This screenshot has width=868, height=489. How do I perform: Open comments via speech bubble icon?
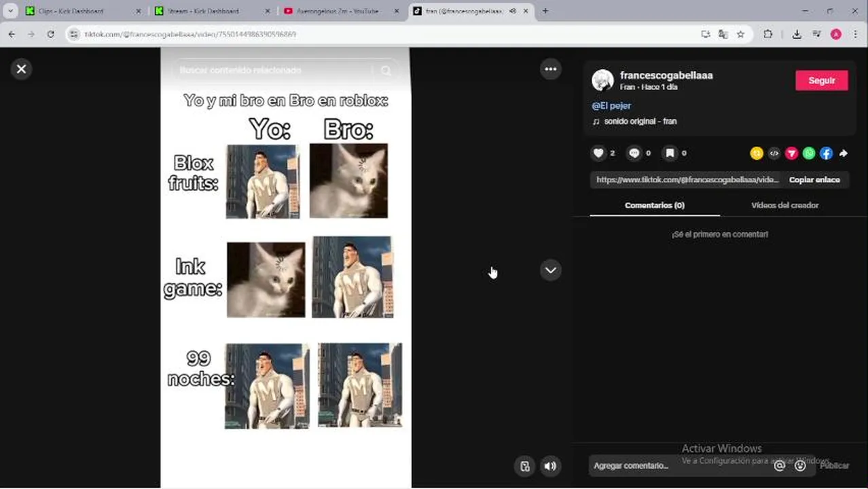(x=634, y=153)
